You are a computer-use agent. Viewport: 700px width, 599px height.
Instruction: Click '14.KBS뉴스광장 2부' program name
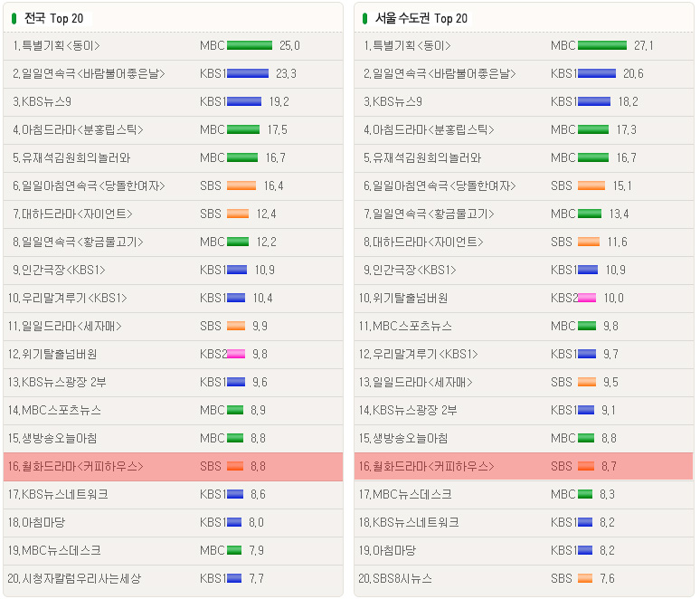[x=408, y=411]
